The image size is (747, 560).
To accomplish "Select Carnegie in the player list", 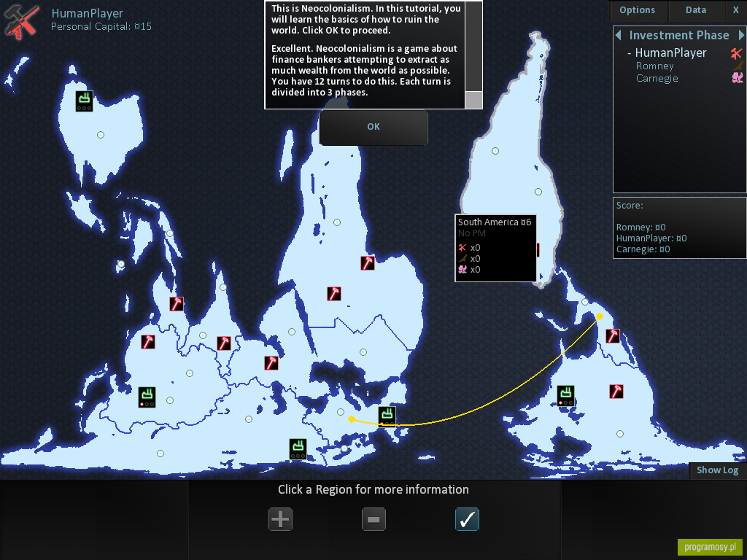I will pos(657,78).
